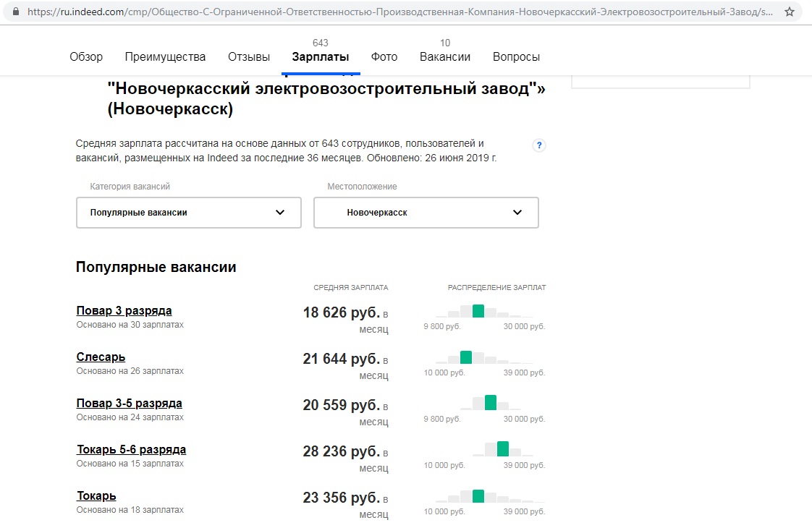Image resolution: width=812 pixels, height=528 pixels.
Task: Open the Повар 3-5 разряда link
Action: coord(130,404)
